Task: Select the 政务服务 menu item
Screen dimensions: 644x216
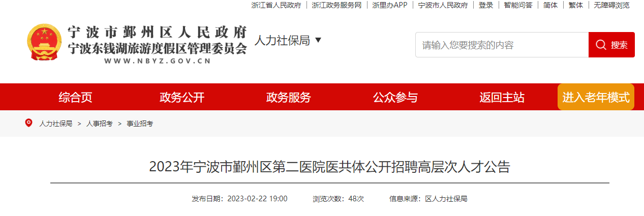Action: pyautogui.click(x=288, y=97)
